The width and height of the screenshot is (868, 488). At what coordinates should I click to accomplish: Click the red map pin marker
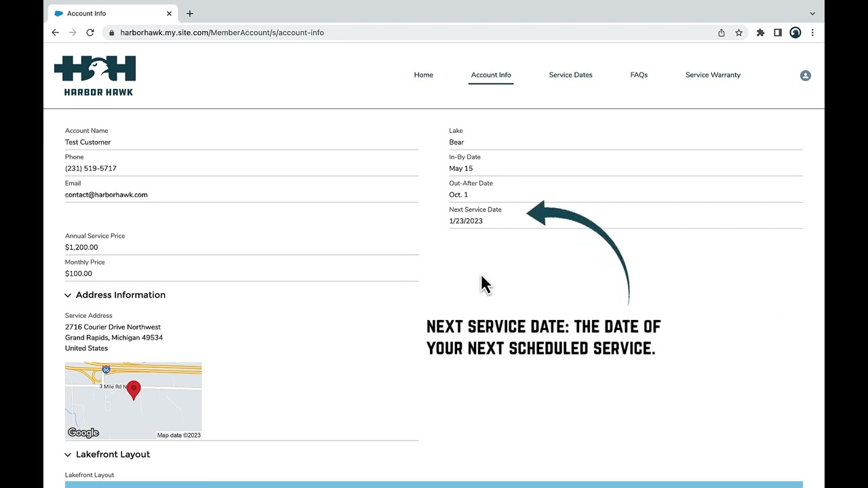coord(134,390)
